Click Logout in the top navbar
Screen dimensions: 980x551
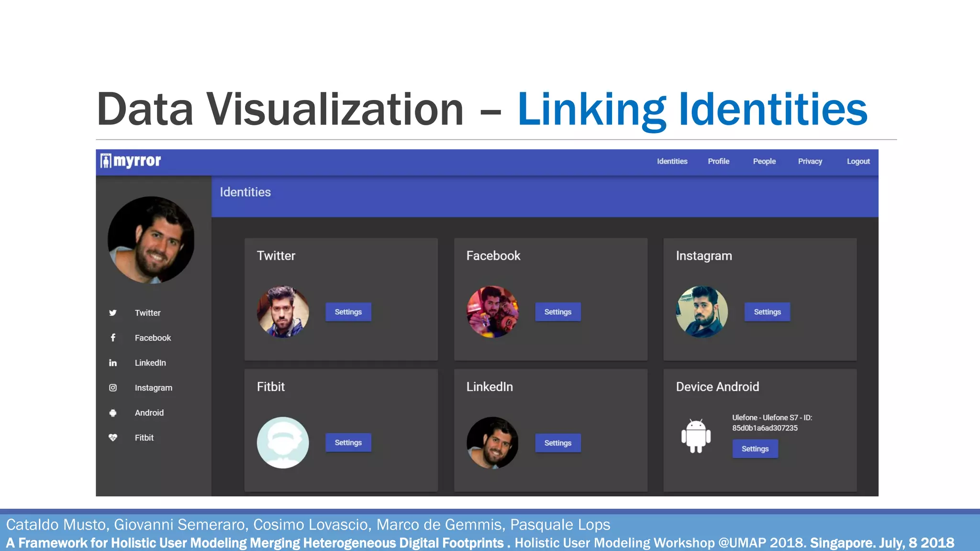point(858,162)
